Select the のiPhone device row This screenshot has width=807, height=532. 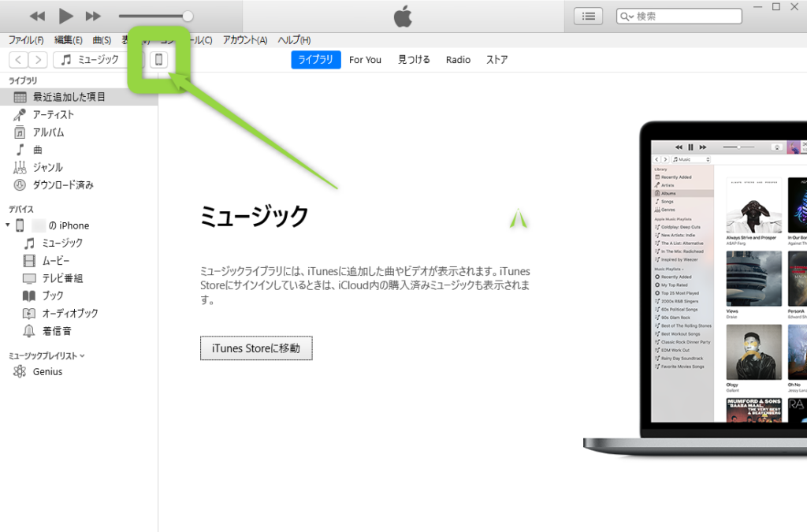coord(79,225)
